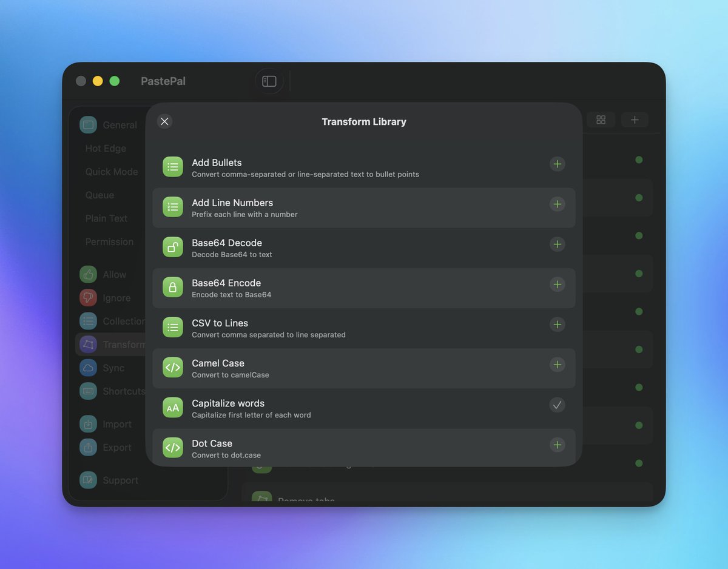Toggle the sidebar from the title bar
The image size is (728, 569).
pyautogui.click(x=269, y=81)
